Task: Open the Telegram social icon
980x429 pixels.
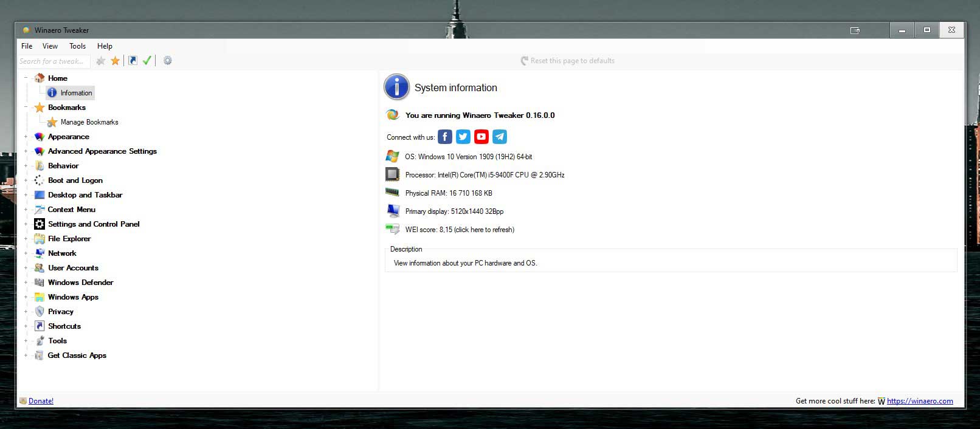Action: [500, 137]
